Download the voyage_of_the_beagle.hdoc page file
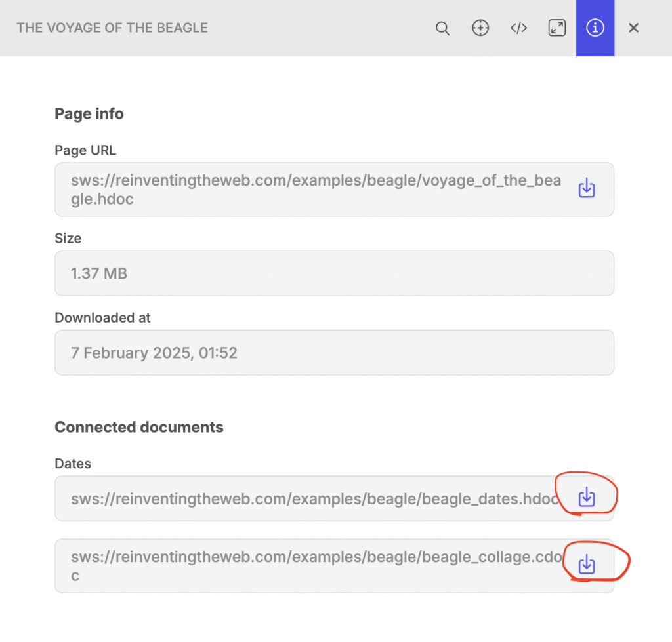 pyautogui.click(x=586, y=189)
